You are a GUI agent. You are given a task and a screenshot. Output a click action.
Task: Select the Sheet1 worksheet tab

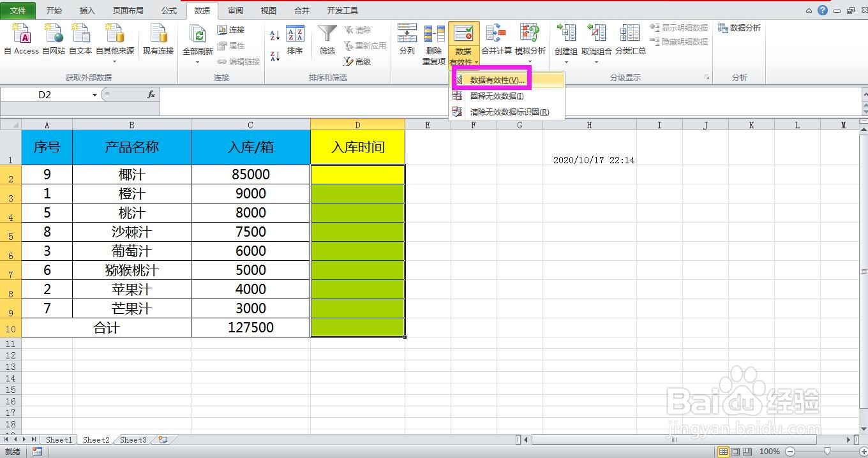(59, 440)
